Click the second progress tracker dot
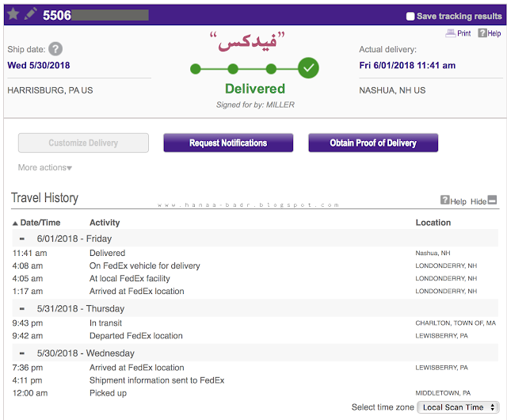The image size is (507, 420). click(x=233, y=69)
